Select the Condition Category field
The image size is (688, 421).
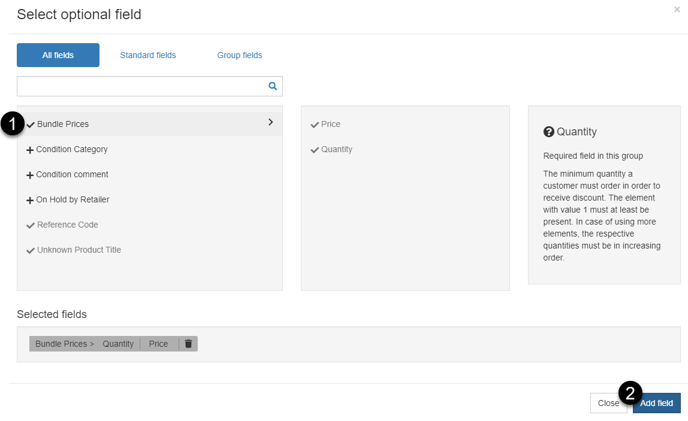(72, 149)
